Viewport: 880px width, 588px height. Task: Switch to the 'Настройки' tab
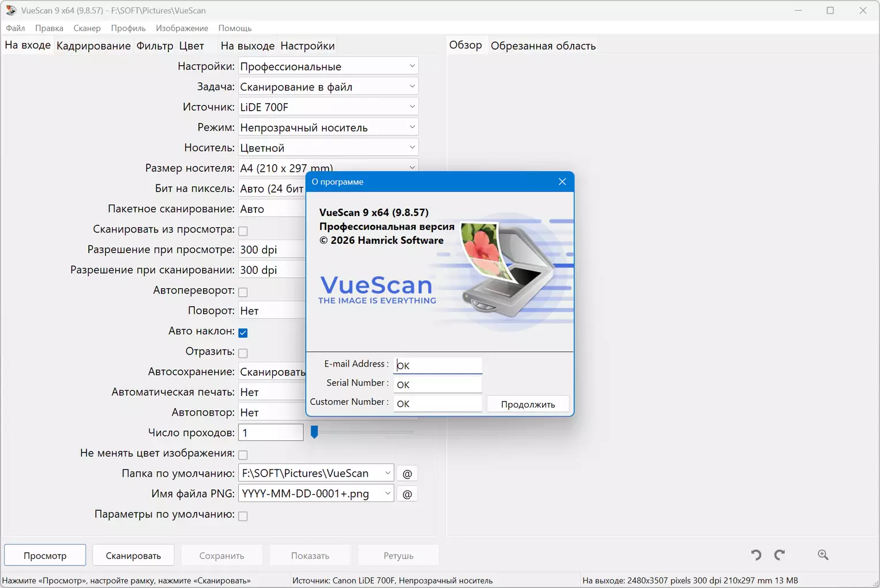point(307,46)
